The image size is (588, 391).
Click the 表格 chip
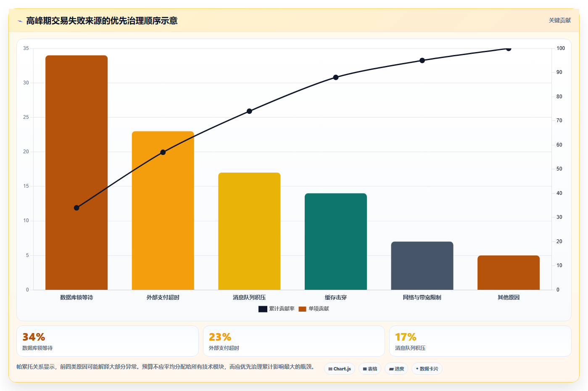pos(370,369)
